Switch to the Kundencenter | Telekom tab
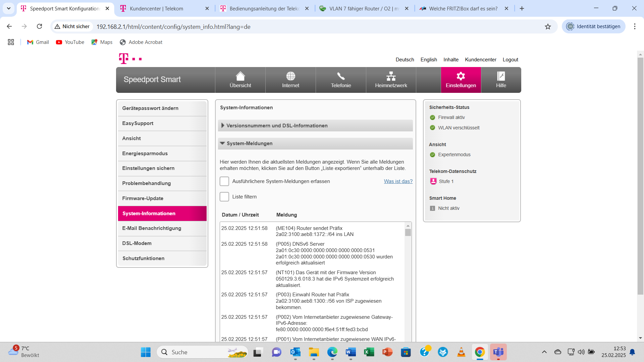 [x=164, y=9]
